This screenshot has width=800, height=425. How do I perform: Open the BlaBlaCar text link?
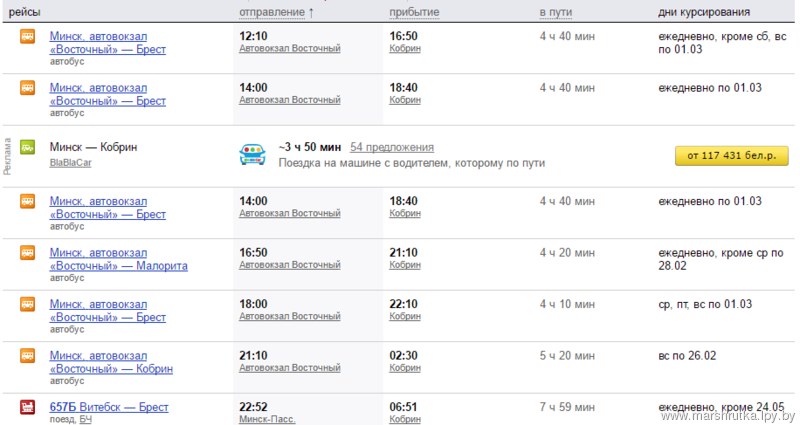point(70,163)
